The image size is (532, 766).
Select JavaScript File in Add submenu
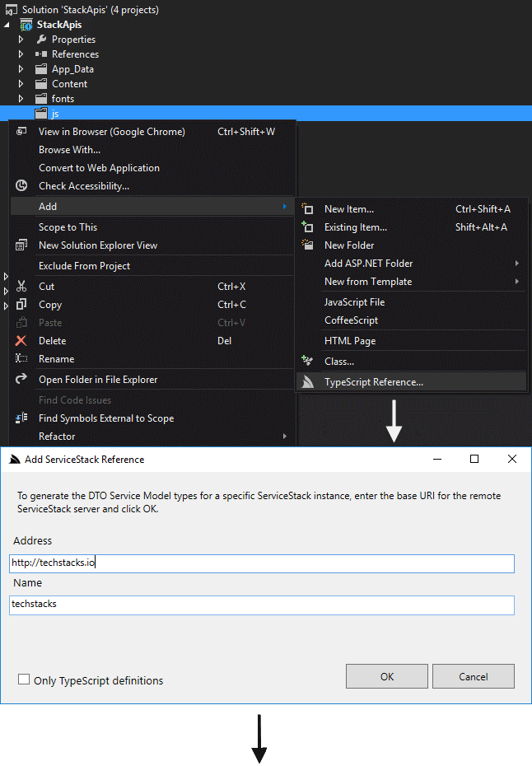pyautogui.click(x=412, y=302)
